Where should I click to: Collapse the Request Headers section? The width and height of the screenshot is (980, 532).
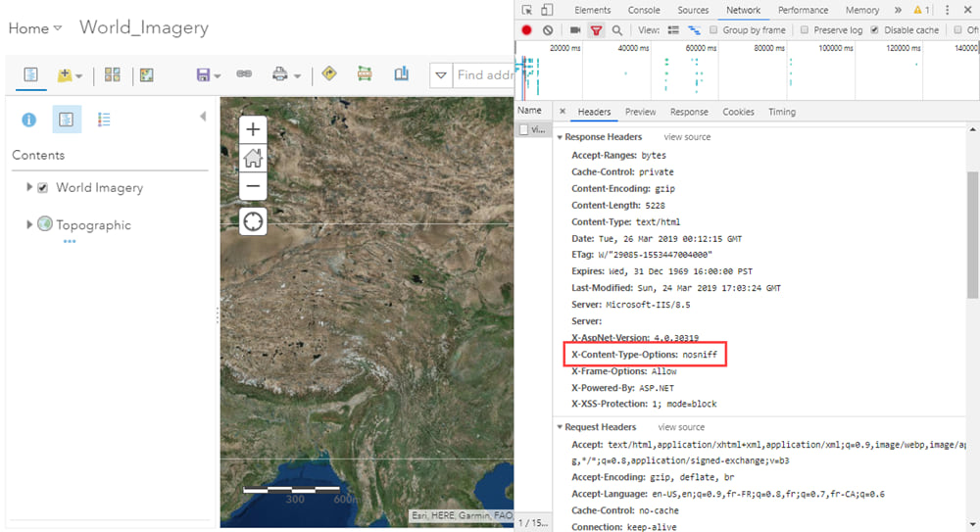click(x=560, y=427)
